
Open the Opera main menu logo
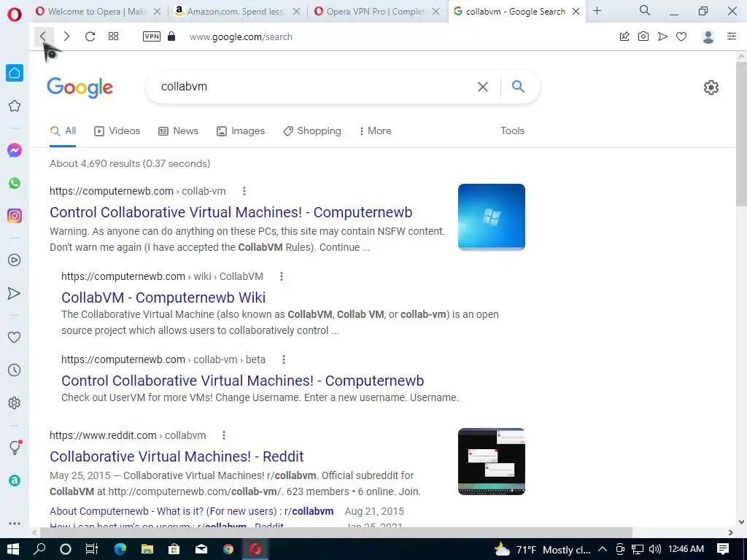15,15
